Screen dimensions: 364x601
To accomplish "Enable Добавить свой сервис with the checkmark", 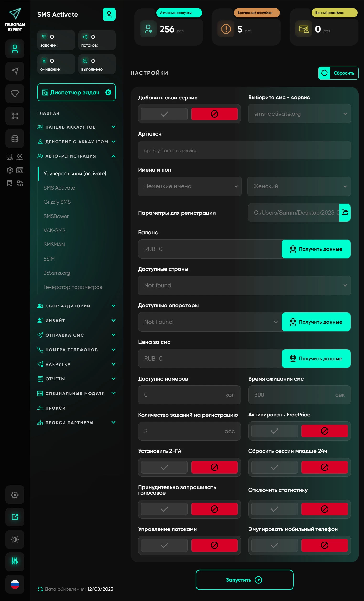I will 164,114.
